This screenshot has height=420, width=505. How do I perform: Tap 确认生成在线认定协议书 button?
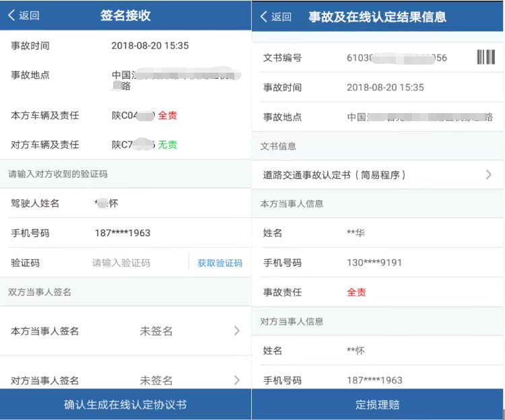tap(125, 405)
